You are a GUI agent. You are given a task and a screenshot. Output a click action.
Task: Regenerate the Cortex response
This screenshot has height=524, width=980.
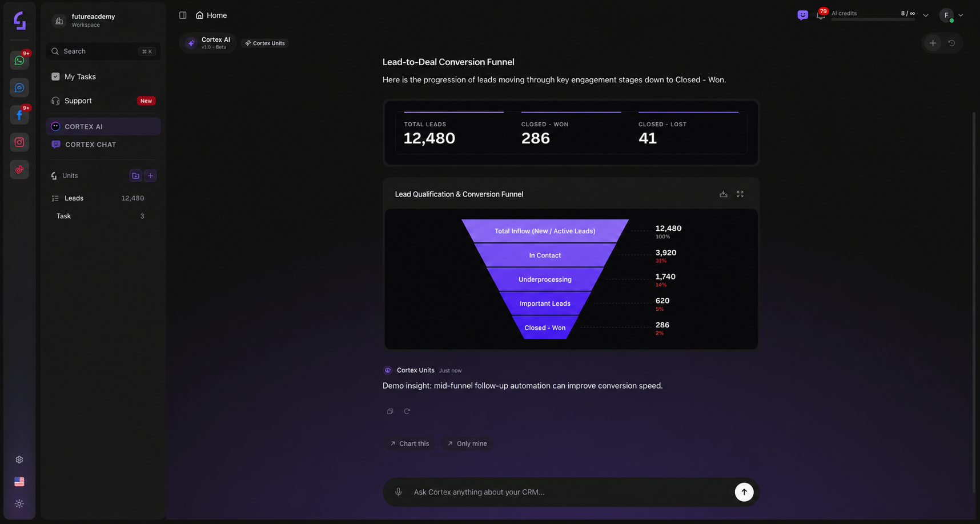coord(407,411)
